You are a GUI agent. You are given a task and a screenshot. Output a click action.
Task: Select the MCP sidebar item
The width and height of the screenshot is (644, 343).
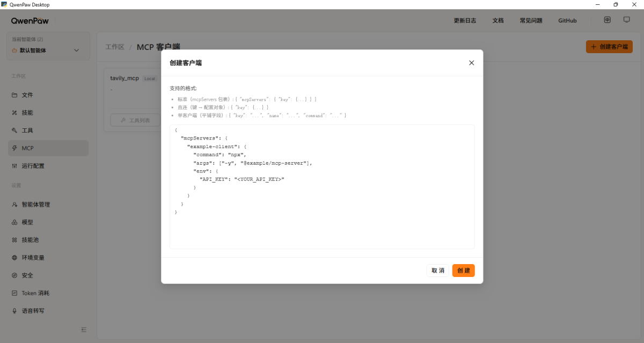click(x=27, y=148)
